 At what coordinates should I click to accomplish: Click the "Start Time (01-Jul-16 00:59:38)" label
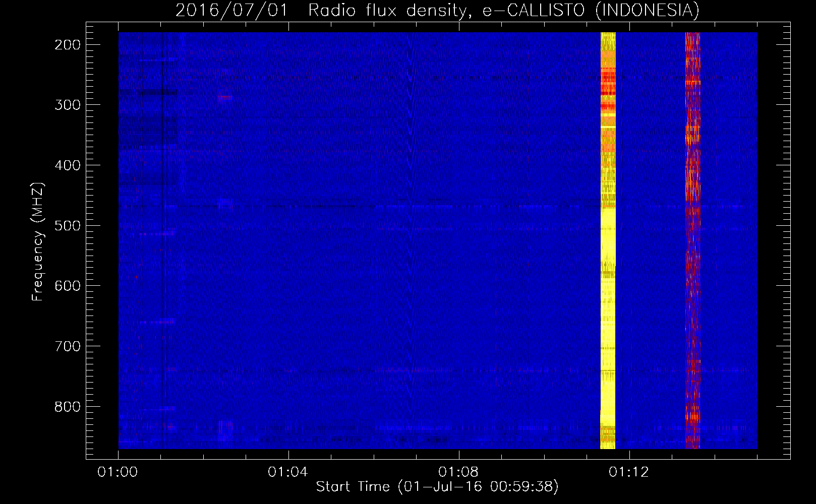(437, 487)
